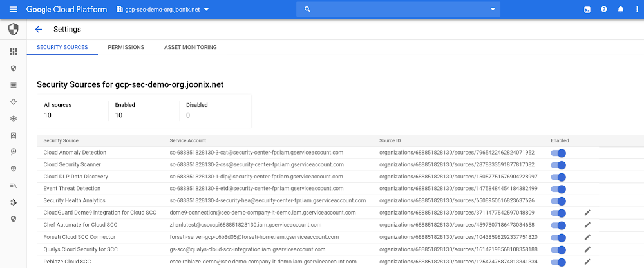Screen dimensions: 644x268
Task: Select the bottom sidebar shield icon
Action: 14,219
